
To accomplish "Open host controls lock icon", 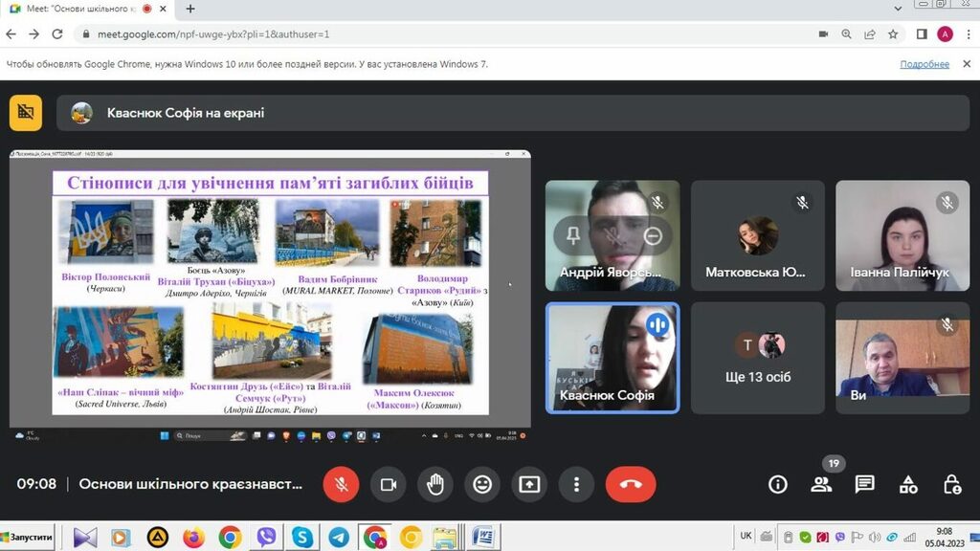I will tap(951, 484).
